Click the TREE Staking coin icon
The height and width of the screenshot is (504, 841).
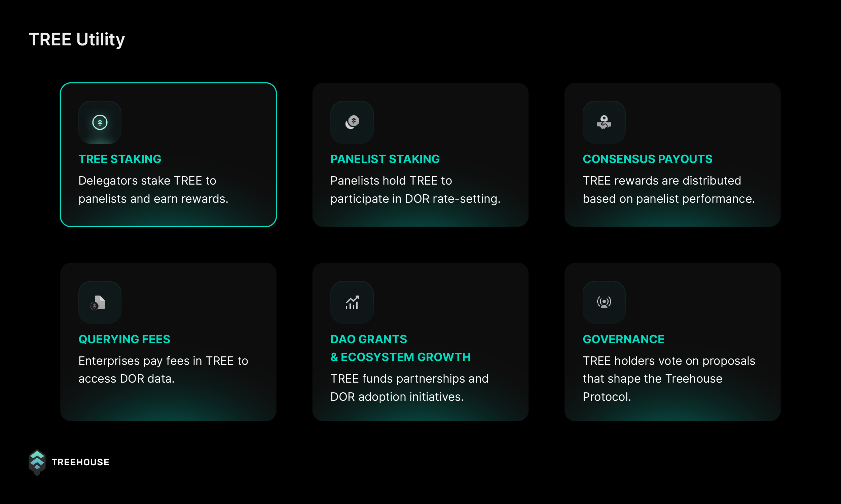pos(100,122)
